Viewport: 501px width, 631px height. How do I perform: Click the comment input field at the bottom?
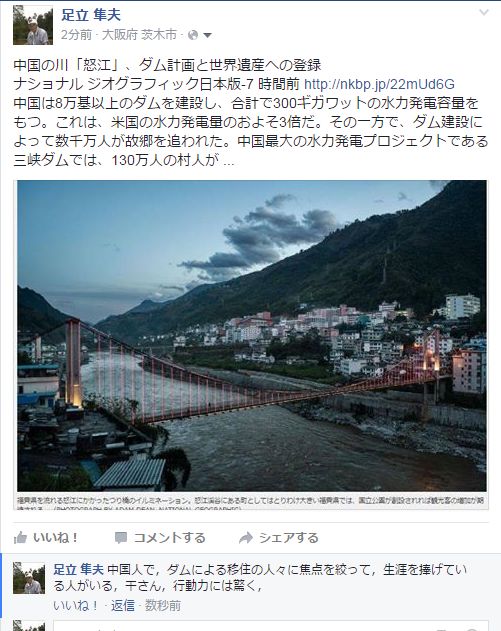(x=270, y=626)
